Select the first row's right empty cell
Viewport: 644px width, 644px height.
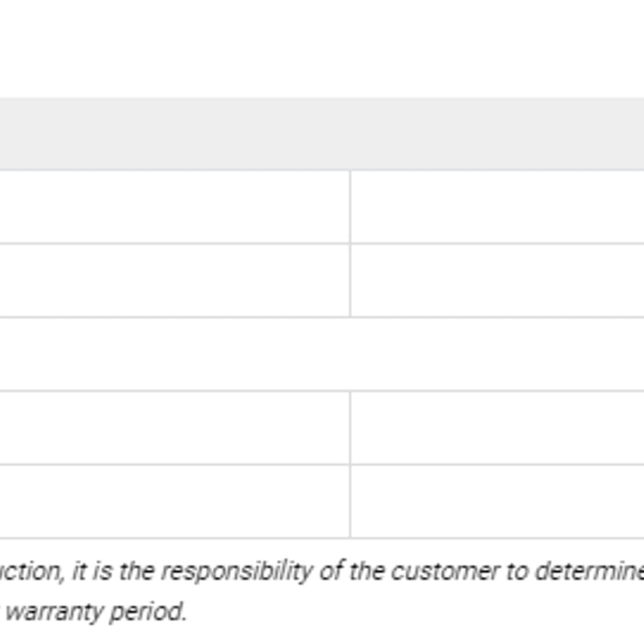[x=498, y=206]
